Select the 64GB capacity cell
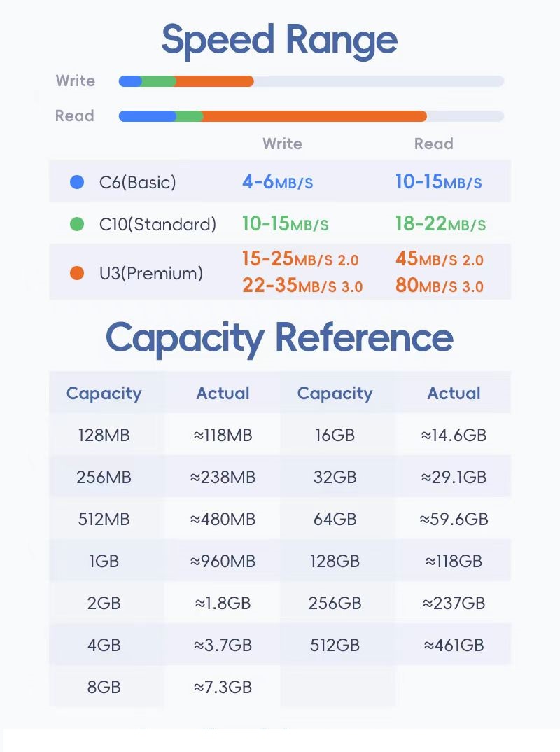Image resolution: width=560 pixels, height=752 pixels. 335,519
